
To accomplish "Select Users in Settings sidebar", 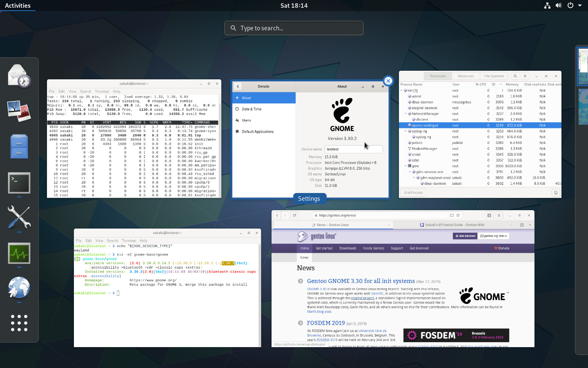I will (x=264, y=120).
